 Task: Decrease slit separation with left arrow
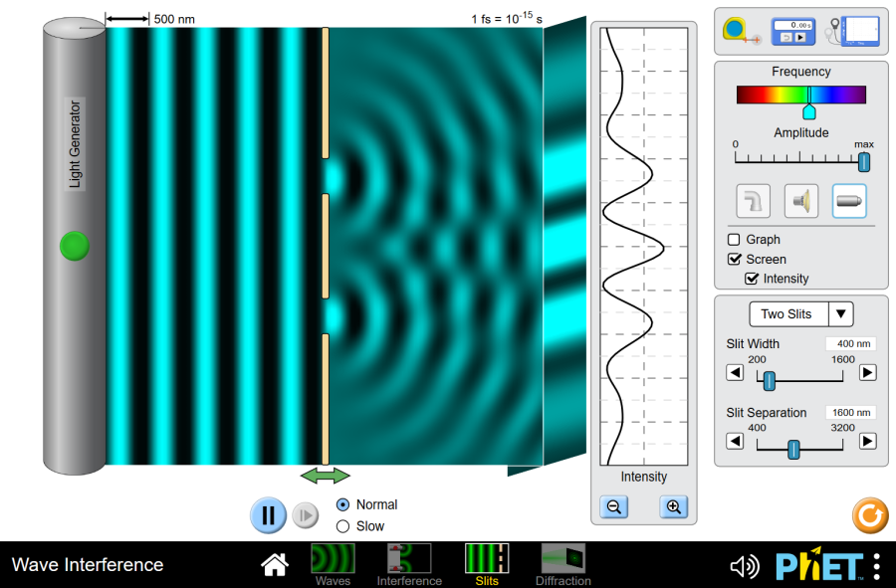pos(735,442)
